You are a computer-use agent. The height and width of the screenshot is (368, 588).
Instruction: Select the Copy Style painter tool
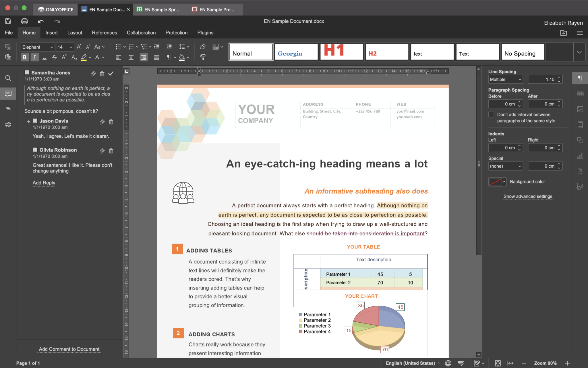coord(203,57)
